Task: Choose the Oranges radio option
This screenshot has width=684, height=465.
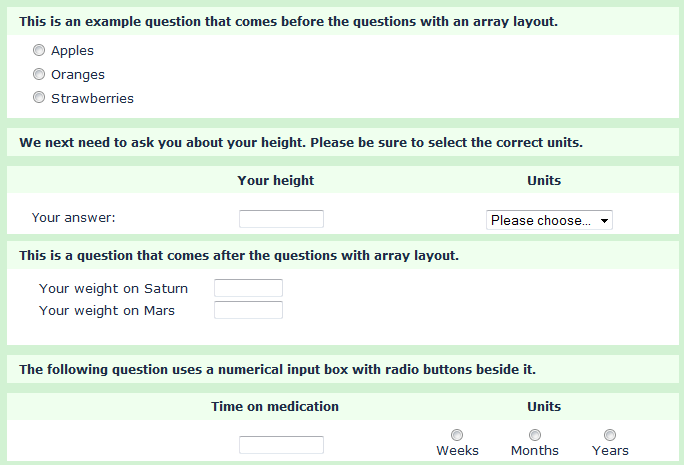Action: point(39,74)
